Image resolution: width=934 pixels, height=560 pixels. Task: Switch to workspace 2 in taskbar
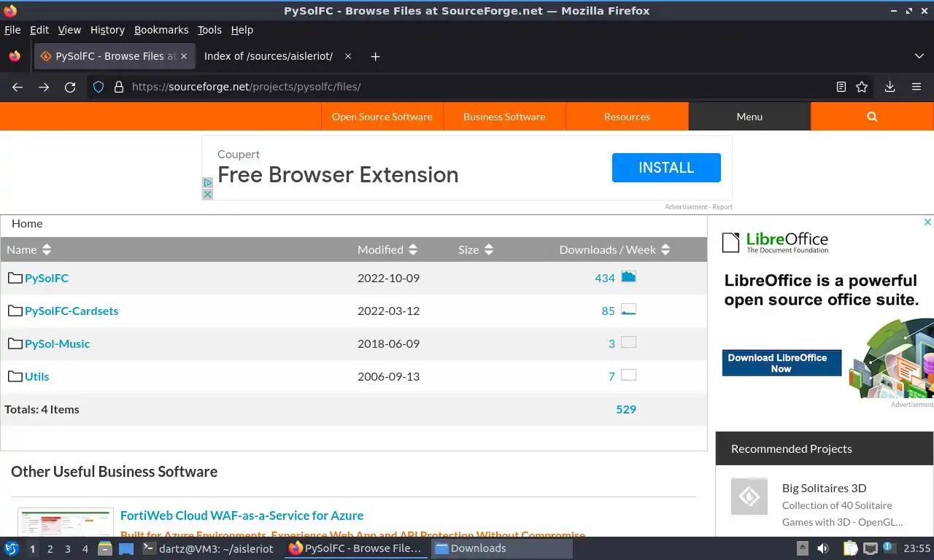50,548
